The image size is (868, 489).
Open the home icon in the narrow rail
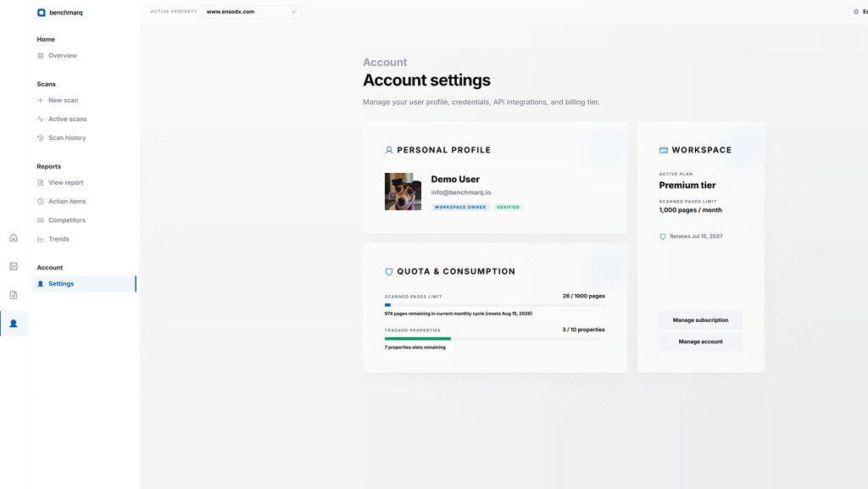[x=14, y=238]
